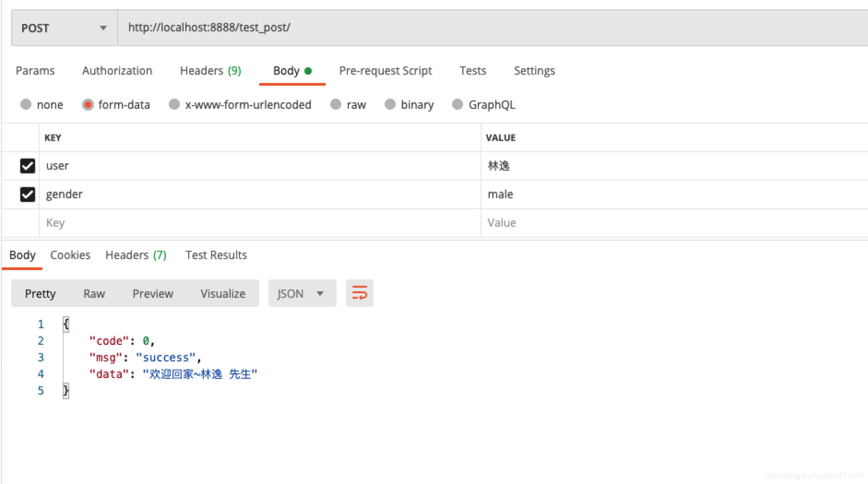Click the "msg" key in response
This screenshot has width=868, height=484.
click(106, 358)
